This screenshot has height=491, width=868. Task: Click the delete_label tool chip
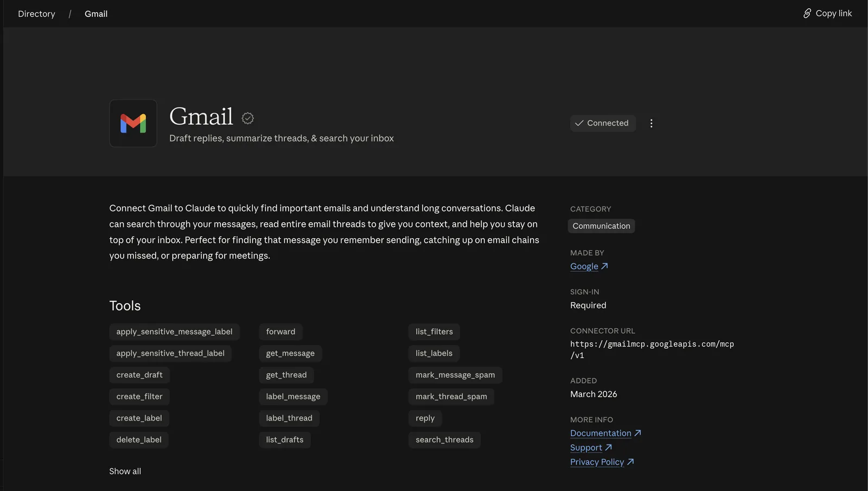point(139,440)
